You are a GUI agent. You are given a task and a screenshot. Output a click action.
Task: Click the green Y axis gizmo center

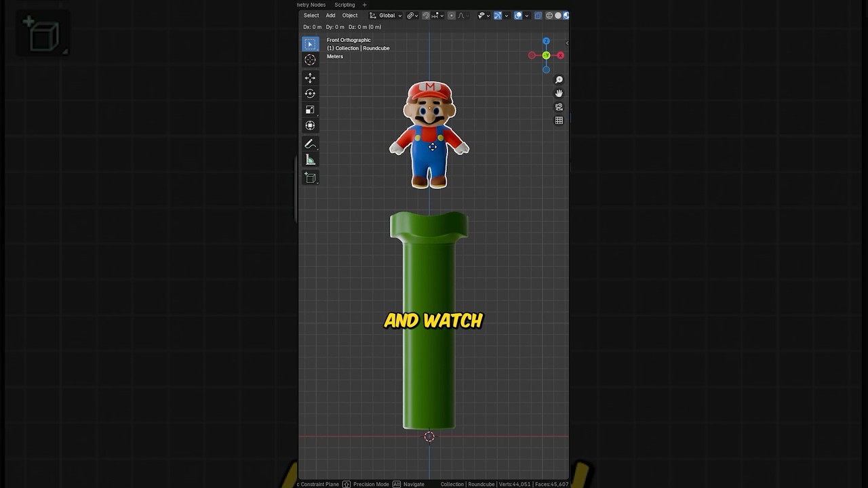(x=546, y=56)
